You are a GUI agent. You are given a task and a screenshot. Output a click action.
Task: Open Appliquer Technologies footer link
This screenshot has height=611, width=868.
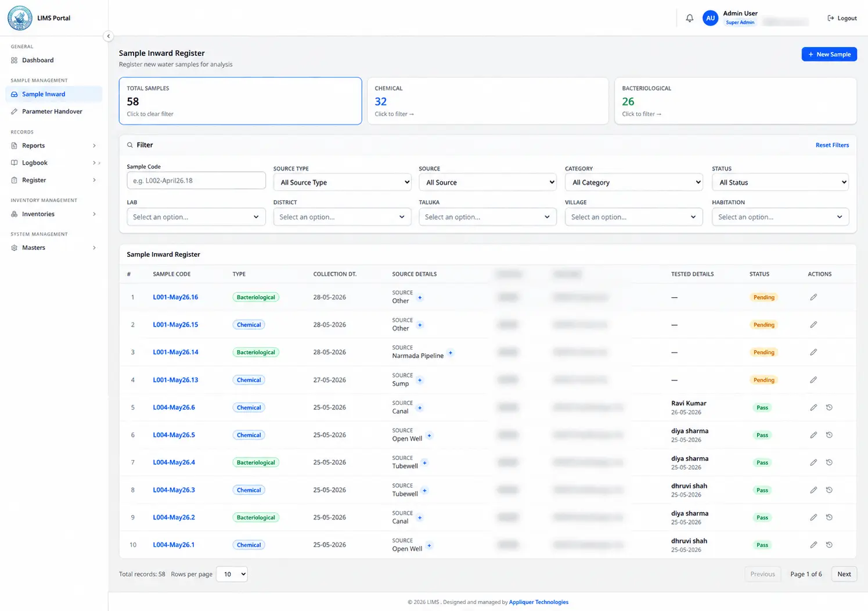(x=539, y=602)
